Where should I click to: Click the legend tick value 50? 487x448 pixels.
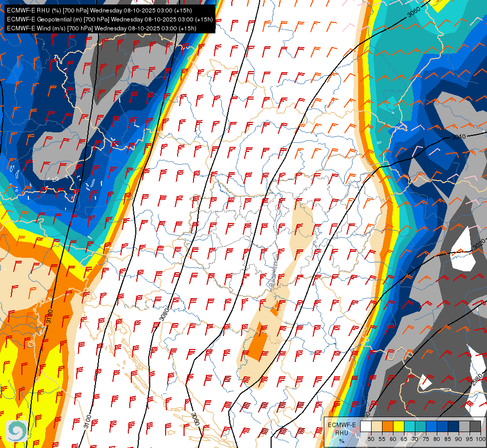click(x=371, y=439)
